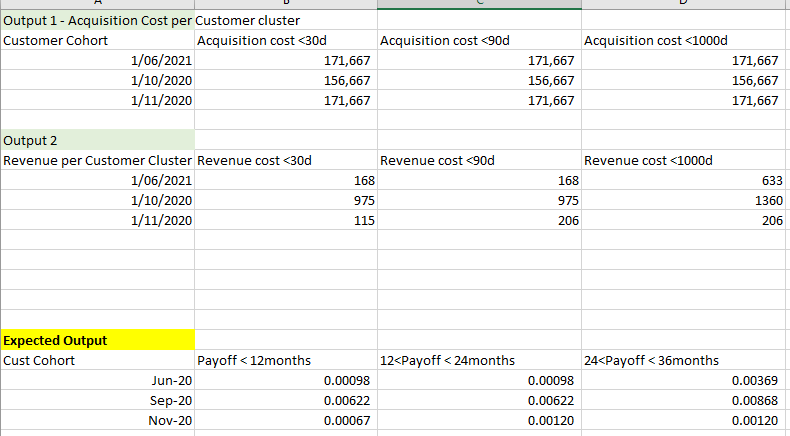Image resolution: width=790 pixels, height=436 pixels.
Task: Select the 'Cust Cohort' header cell
Action: 98,360
